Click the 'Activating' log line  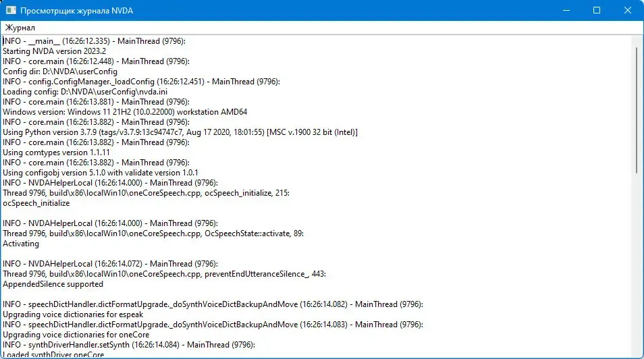click(21, 244)
